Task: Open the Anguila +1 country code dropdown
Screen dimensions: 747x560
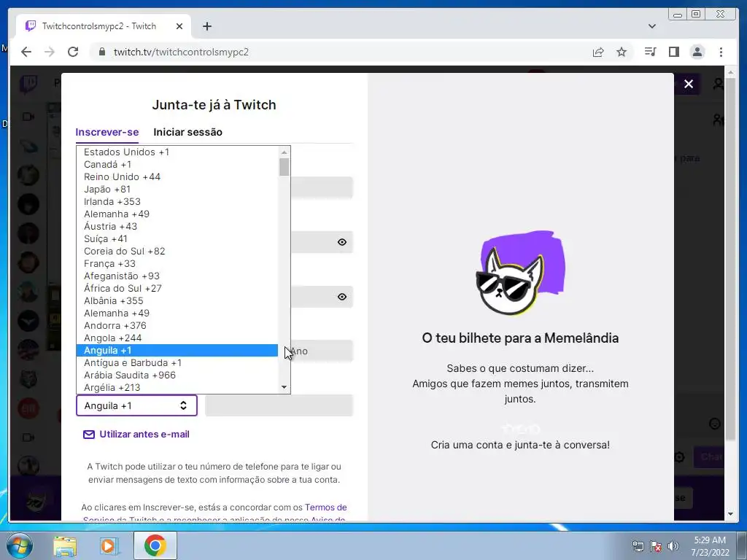Action: click(x=136, y=405)
